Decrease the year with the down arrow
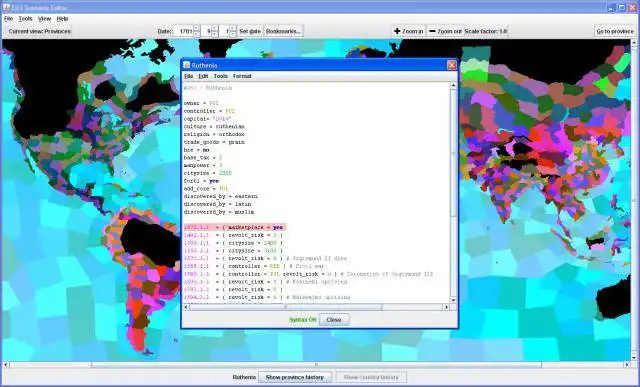 coord(196,34)
